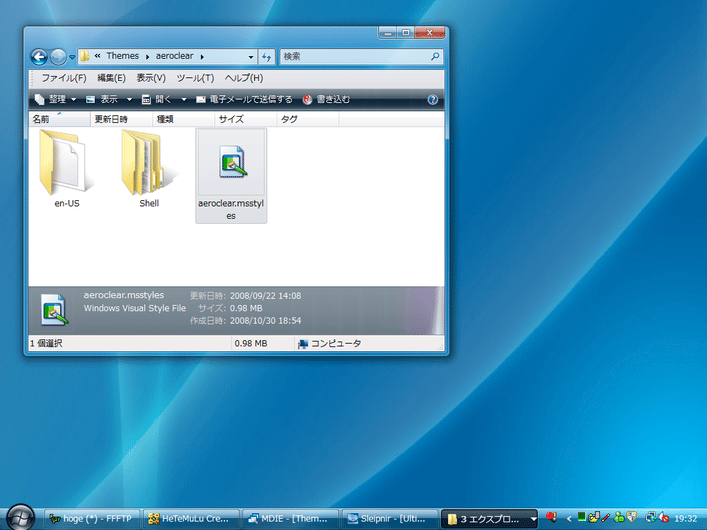Click the Forward navigation arrow

pos(58,57)
